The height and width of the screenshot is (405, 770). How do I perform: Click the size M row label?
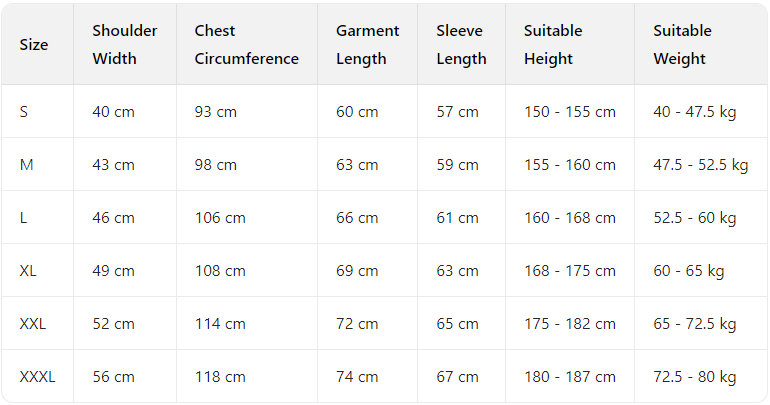click(x=26, y=165)
